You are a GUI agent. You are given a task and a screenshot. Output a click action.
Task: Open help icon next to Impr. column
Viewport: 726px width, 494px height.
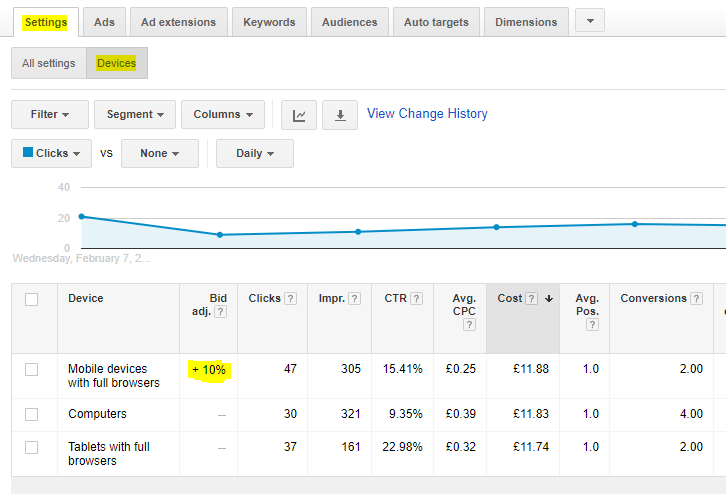tap(354, 299)
